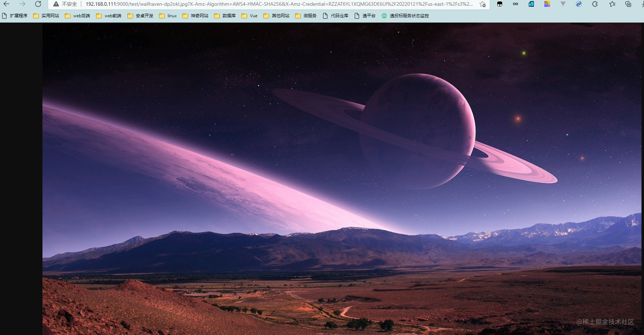Open the blue circular extension icon
Image resolution: width=644 pixels, height=335 pixels.
click(579, 4)
